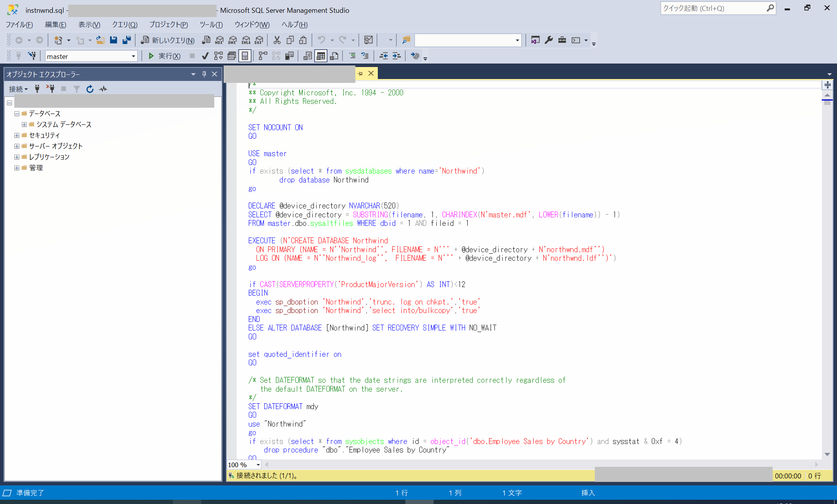Collapse the データベース tree node
This screenshot has width=837, height=504.
(x=17, y=114)
